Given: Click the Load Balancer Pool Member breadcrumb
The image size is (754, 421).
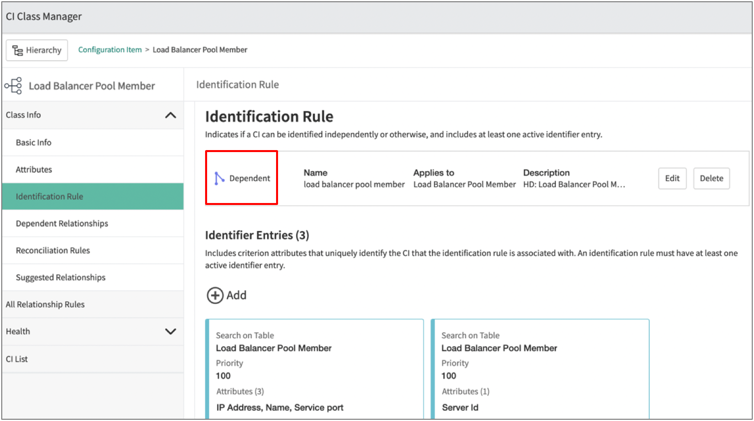Looking at the screenshot, I should 200,50.
